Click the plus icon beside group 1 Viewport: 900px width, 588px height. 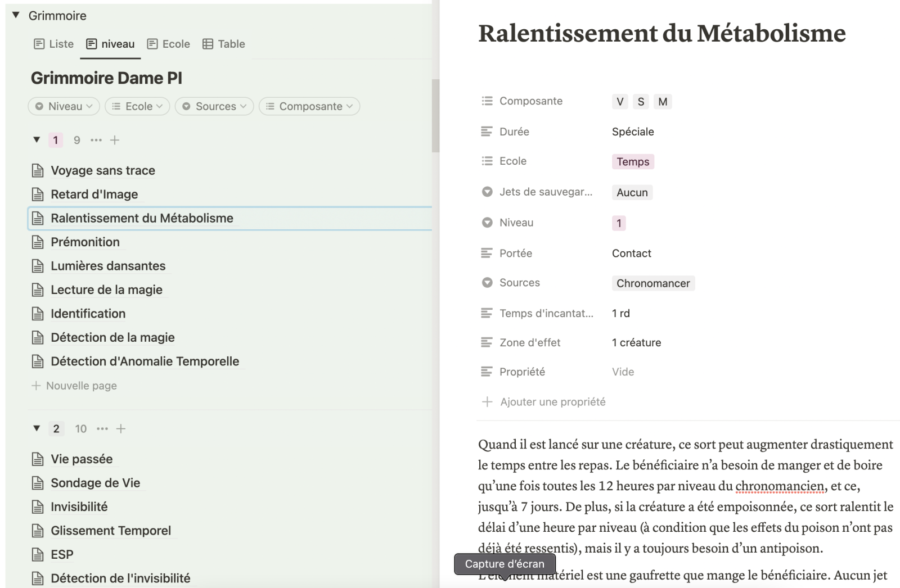tap(115, 140)
